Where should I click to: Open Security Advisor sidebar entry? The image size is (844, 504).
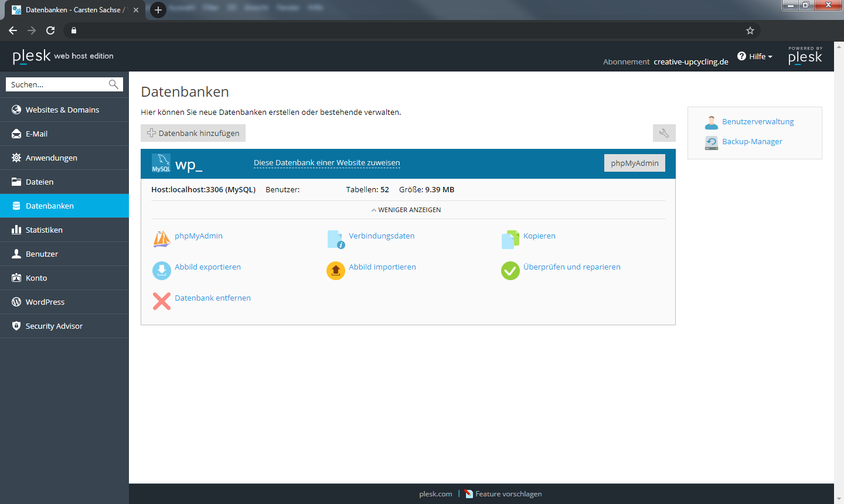pyautogui.click(x=64, y=326)
